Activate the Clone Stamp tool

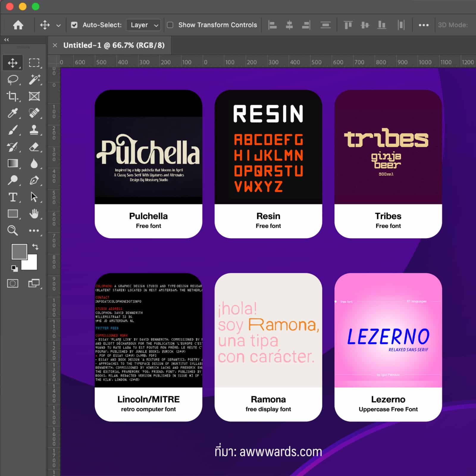point(34,130)
